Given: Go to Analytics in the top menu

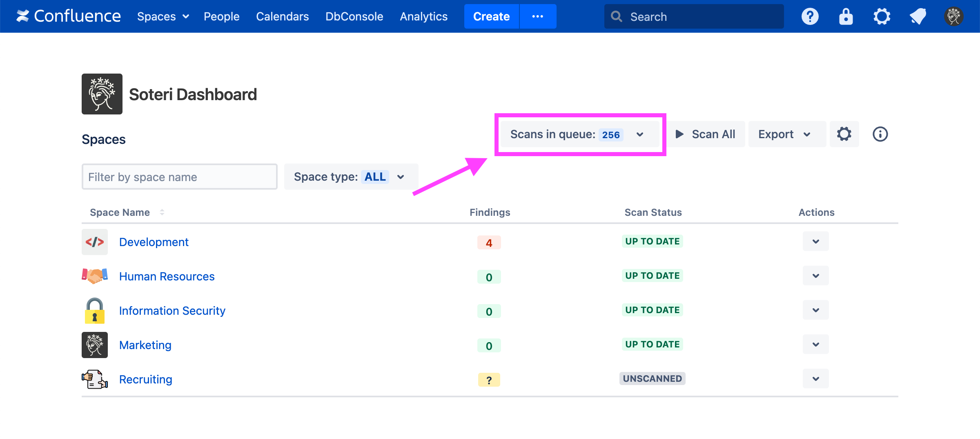Looking at the screenshot, I should pyautogui.click(x=423, y=16).
